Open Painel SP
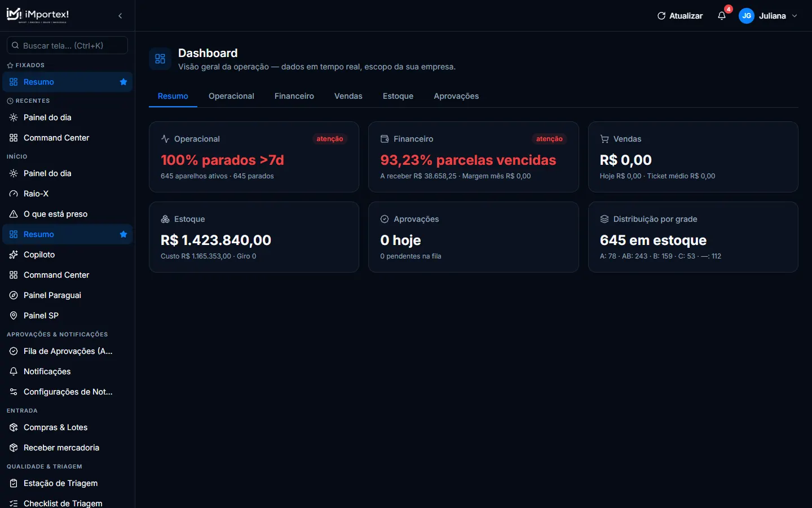This screenshot has height=508, width=812. point(67,316)
